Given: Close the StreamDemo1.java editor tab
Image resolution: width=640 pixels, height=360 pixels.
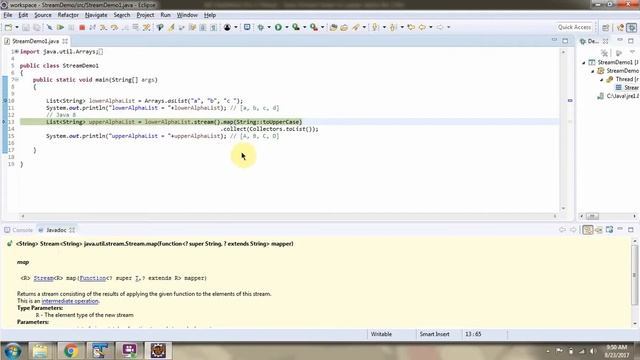Looking at the screenshot, I should point(65,41).
